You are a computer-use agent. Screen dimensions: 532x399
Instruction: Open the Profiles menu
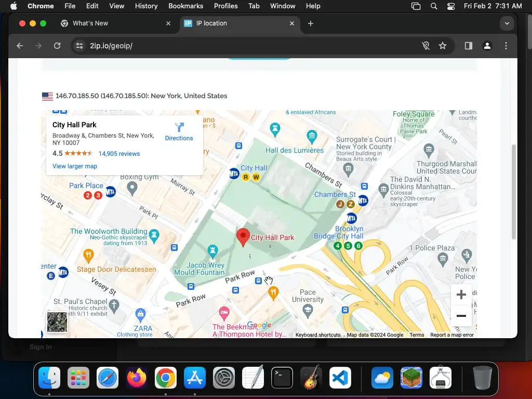point(225,6)
